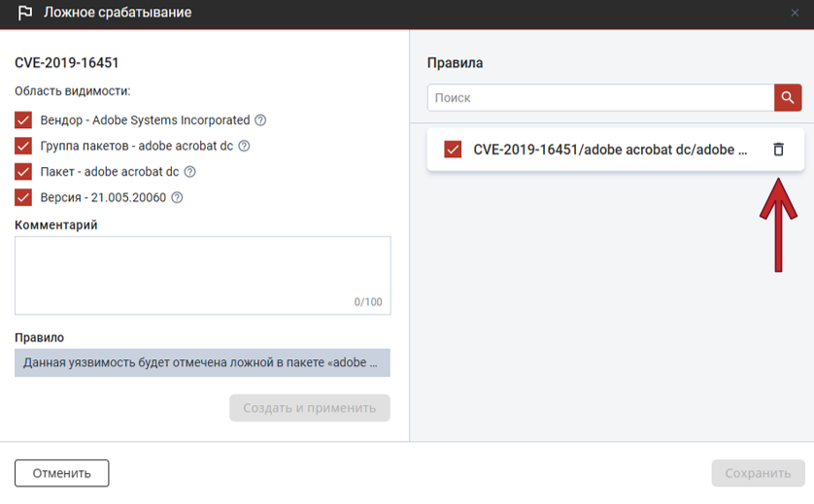Close the Ложное срабатывание dialog
Viewport: 814px width, 504px height.
796,13
